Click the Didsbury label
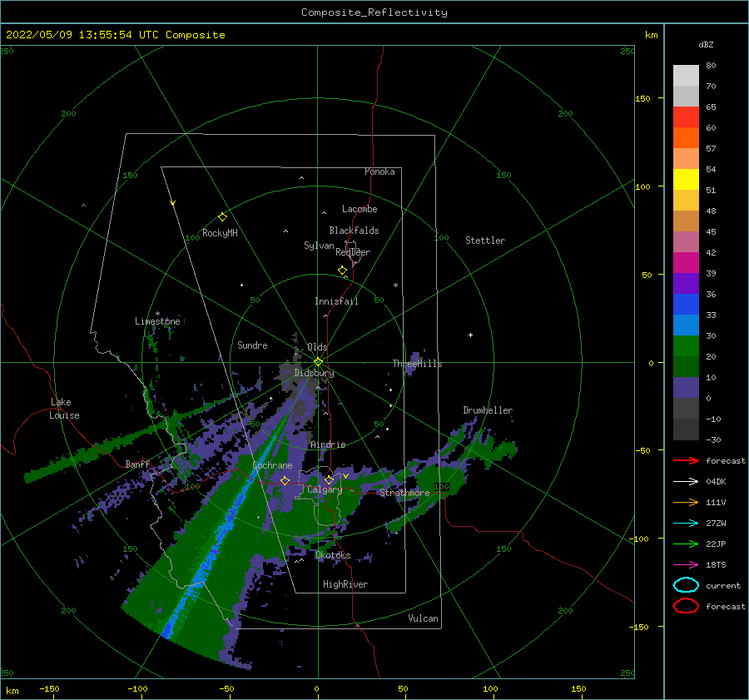This screenshot has width=749, height=700. [x=314, y=373]
